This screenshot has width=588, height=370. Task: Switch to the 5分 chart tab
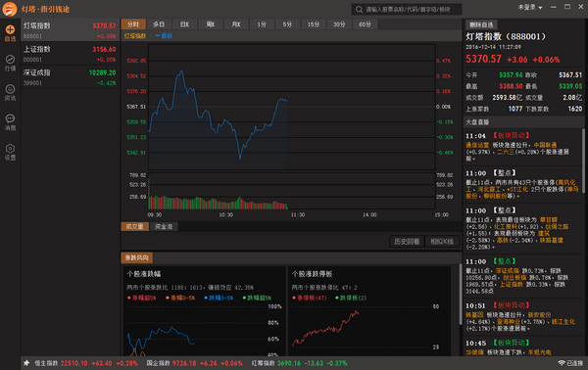point(287,24)
